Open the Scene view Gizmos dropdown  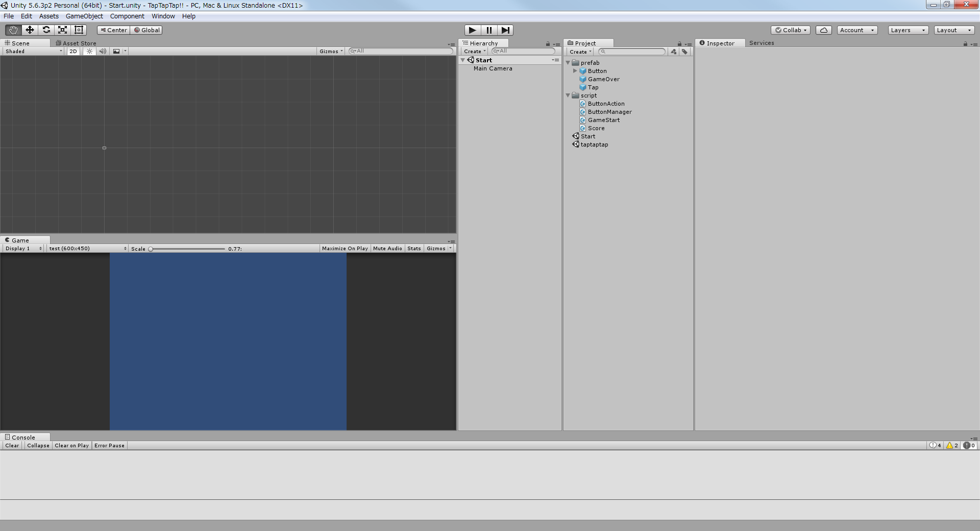click(x=331, y=51)
